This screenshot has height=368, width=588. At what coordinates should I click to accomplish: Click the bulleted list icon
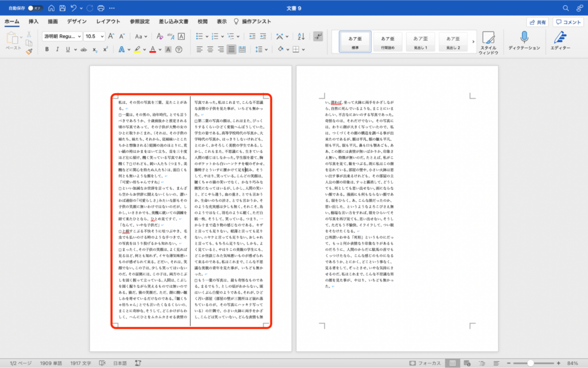point(199,36)
